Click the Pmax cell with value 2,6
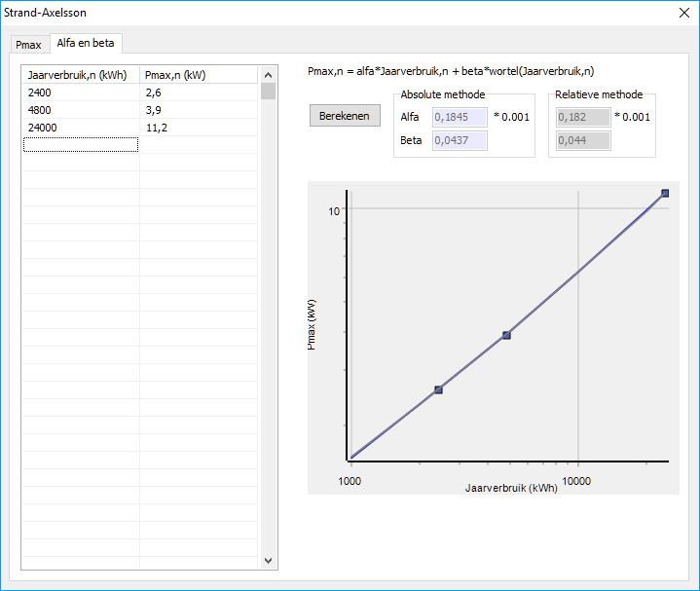 198,92
